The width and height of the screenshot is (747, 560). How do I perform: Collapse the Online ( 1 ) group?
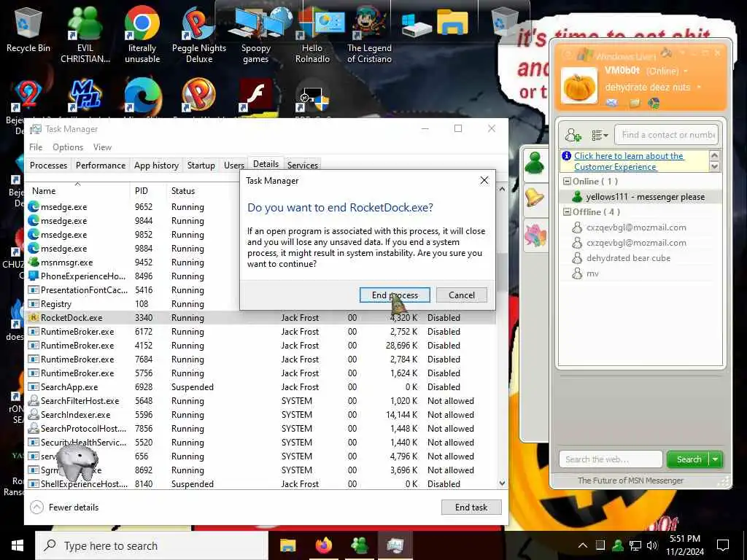(567, 182)
